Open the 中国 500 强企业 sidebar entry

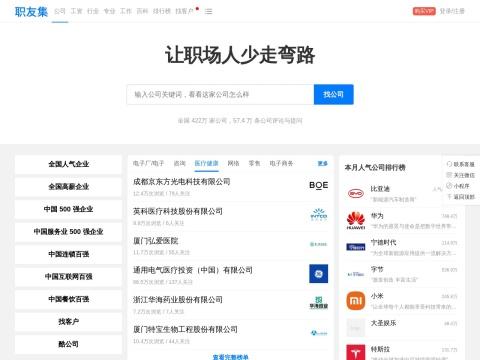pyautogui.click(x=68, y=209)
